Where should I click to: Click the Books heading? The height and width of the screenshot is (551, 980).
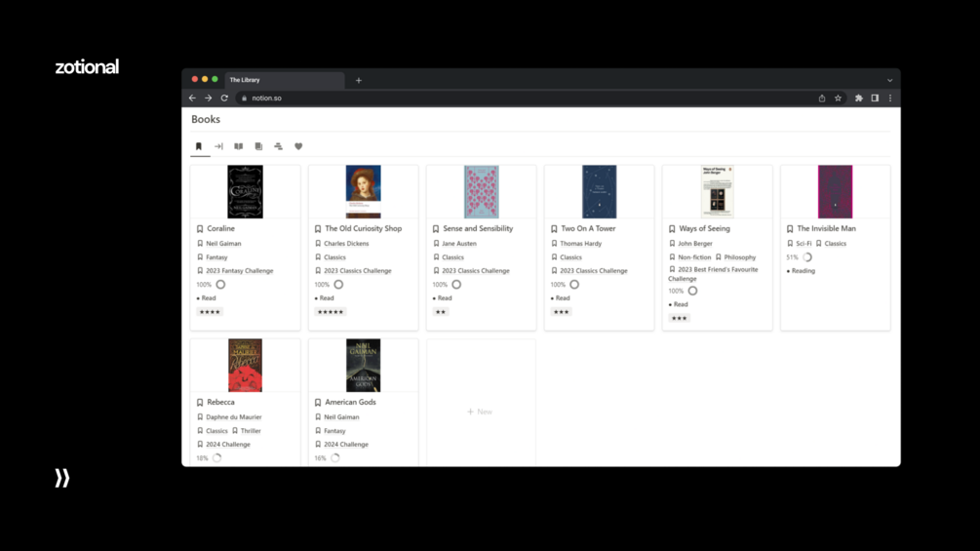(206, 119)
